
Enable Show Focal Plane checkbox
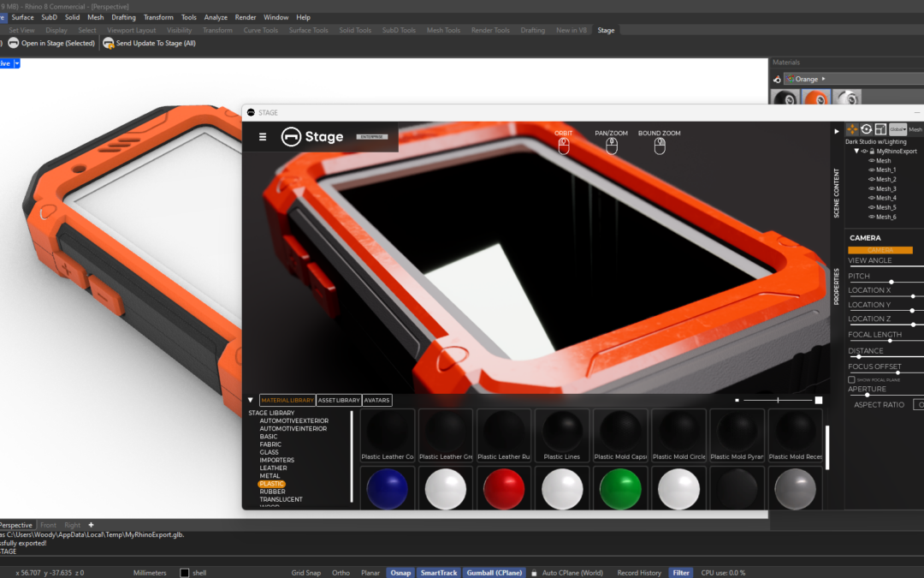click(x=851, y=380)
